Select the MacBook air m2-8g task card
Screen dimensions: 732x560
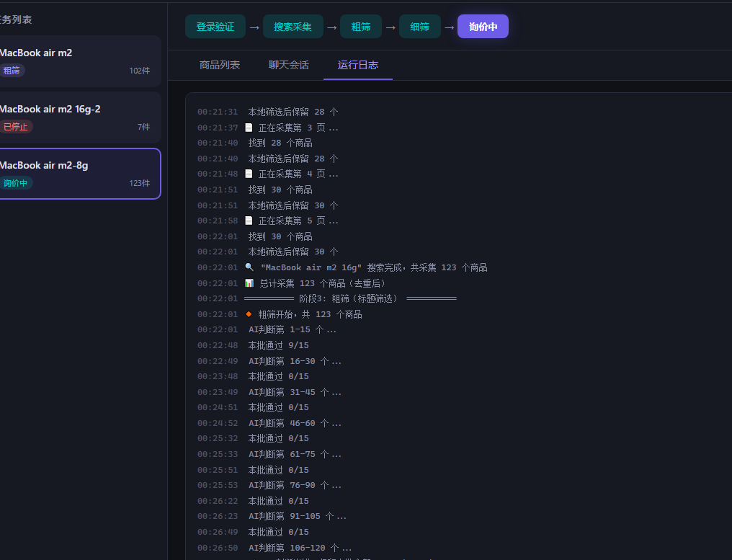[x=79, y=174]
